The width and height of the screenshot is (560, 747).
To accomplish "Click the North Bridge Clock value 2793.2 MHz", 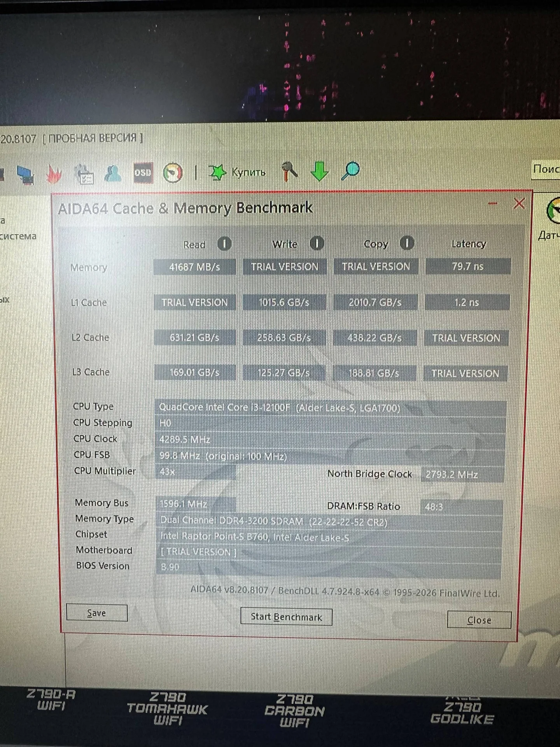I will [462, 474].
